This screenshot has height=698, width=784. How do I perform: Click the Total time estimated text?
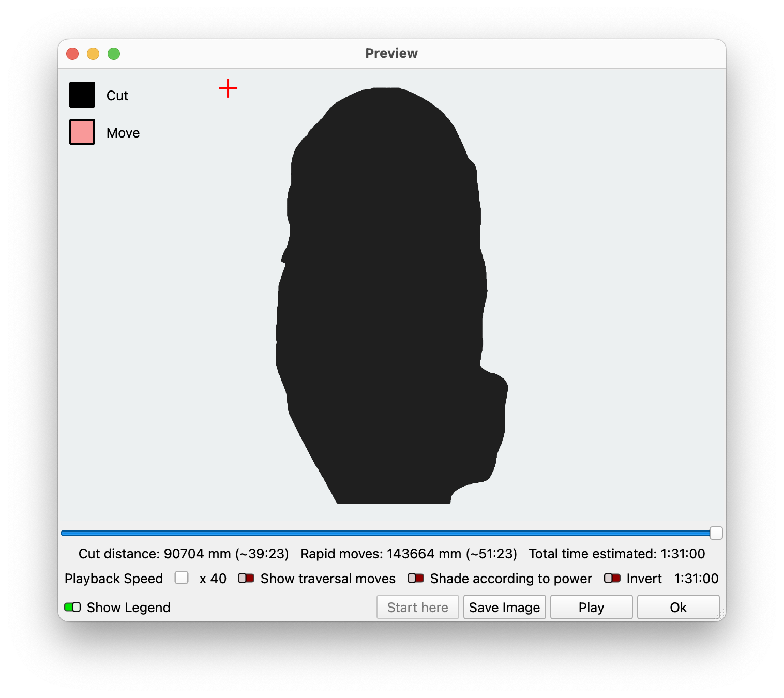click(x=616, y=554)
